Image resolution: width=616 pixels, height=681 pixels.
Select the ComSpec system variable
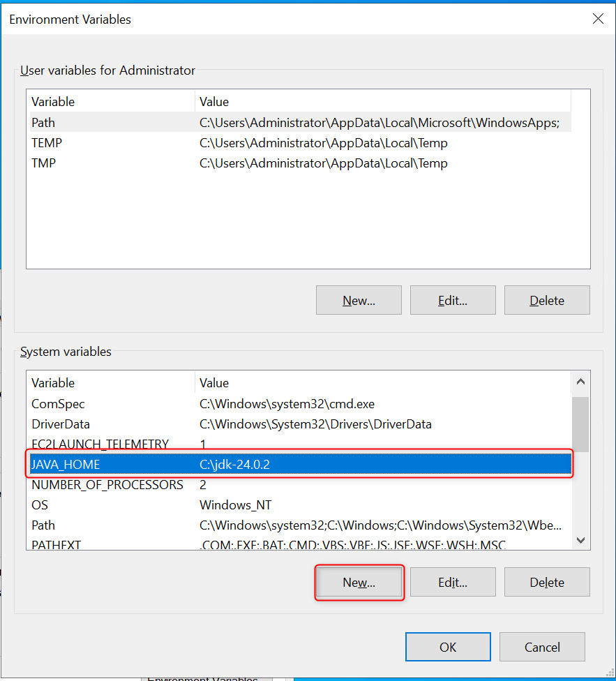[301, 404]
